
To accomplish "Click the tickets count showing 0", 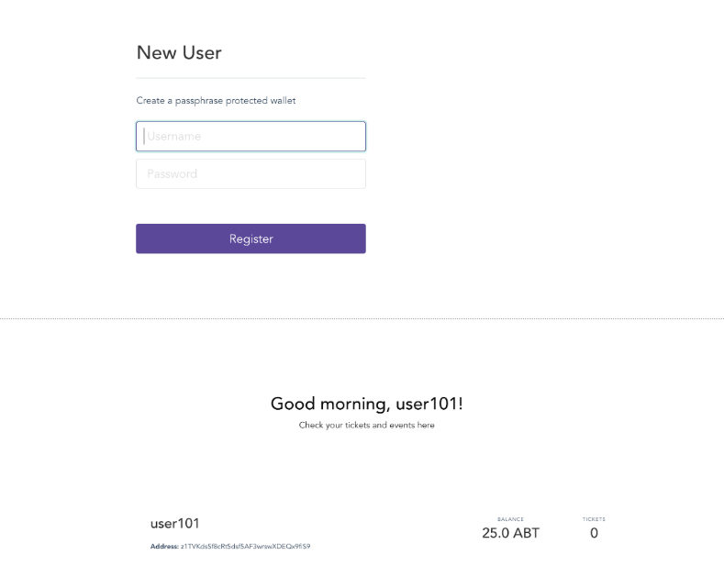I will [594, 533].
